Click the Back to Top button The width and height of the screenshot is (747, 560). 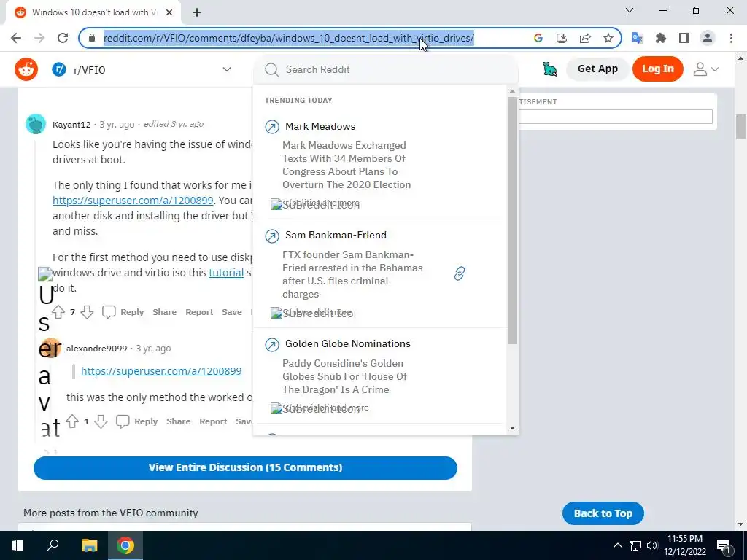point(603,513)
